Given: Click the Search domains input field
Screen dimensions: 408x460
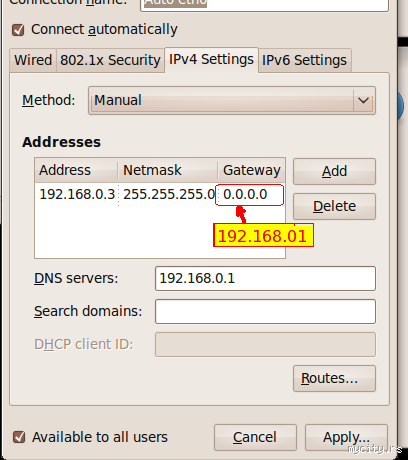Looking at the screenshot, I should click(x=265, y=311).
